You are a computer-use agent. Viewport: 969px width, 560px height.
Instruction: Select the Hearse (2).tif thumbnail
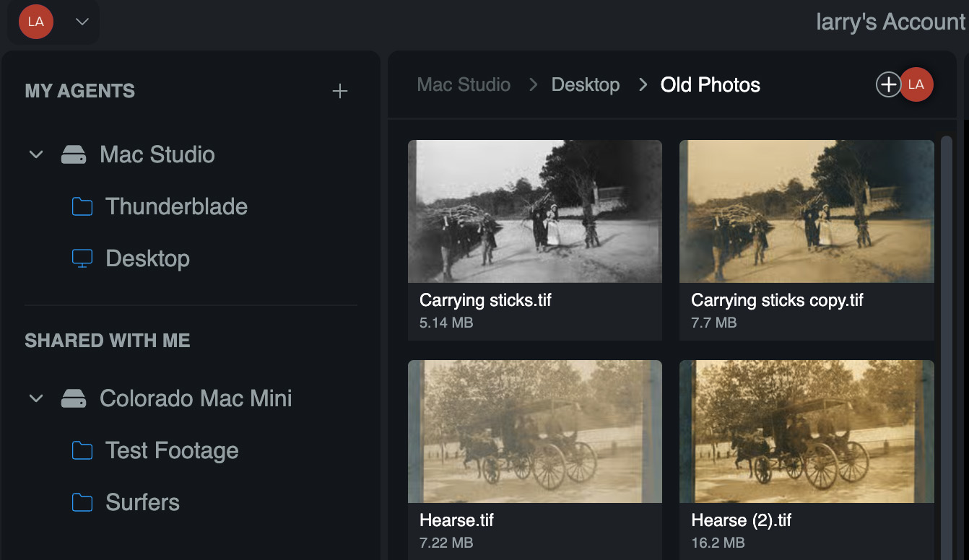click(x=806, y=431)
